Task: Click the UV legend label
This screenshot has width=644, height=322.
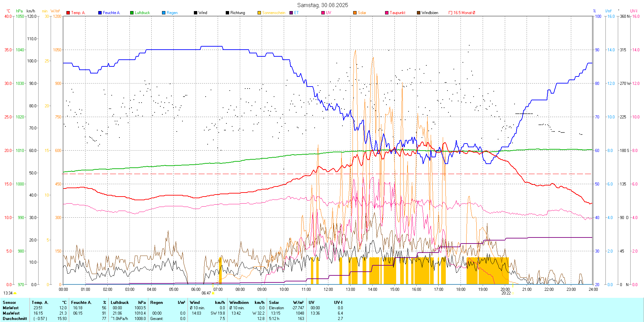Action: pos(328,13)
